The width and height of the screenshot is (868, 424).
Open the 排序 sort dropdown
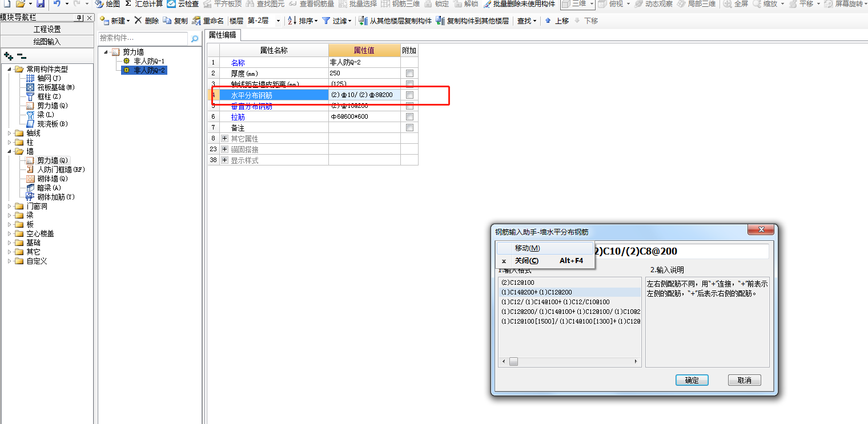coord(303,21)
